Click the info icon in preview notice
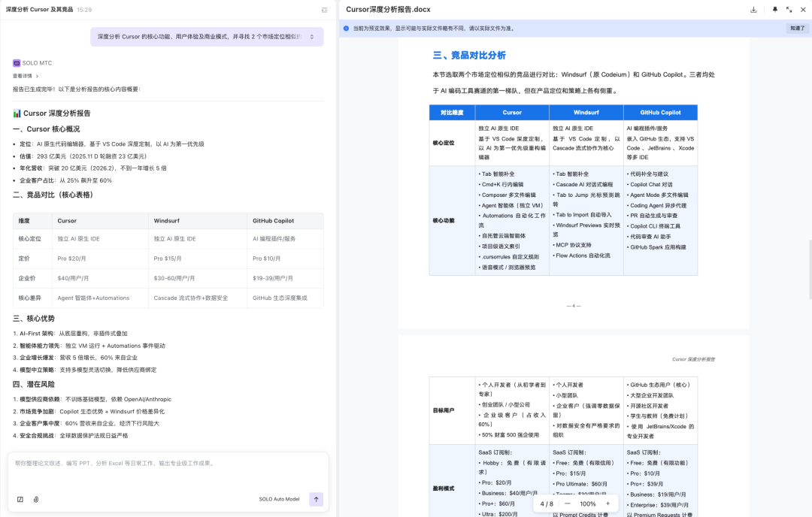This screenshot has width=812, height=517. (346, 29)
